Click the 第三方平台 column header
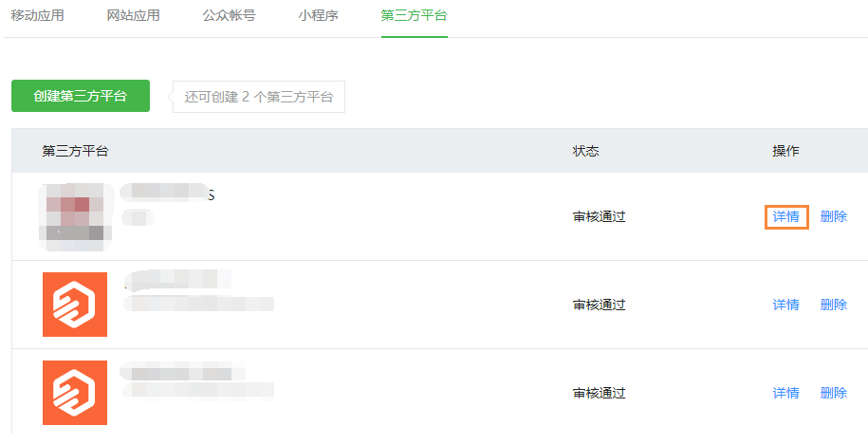The height and width of the screenshot is (444, 868). pos(76,151)
